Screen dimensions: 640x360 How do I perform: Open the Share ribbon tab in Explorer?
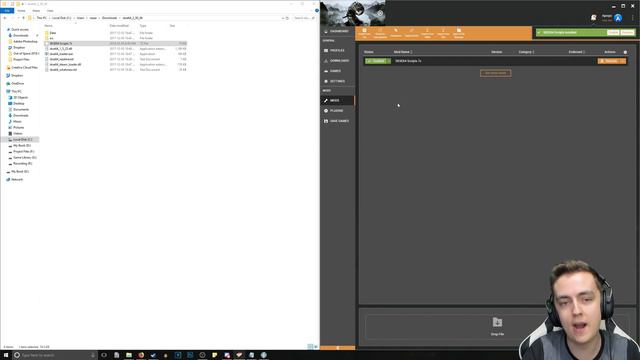[x=36, y=11]
